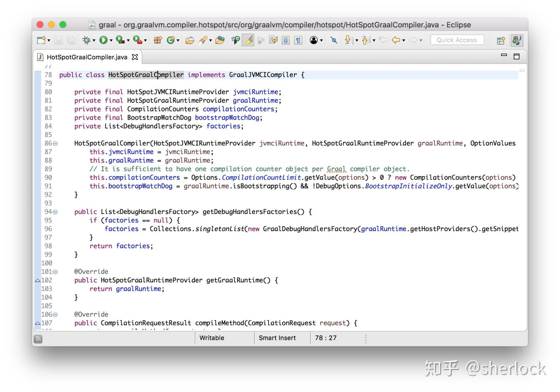Screen dimensions: 560x392
Task: Open the Open Type folder icon
Action: pos(190,40)
